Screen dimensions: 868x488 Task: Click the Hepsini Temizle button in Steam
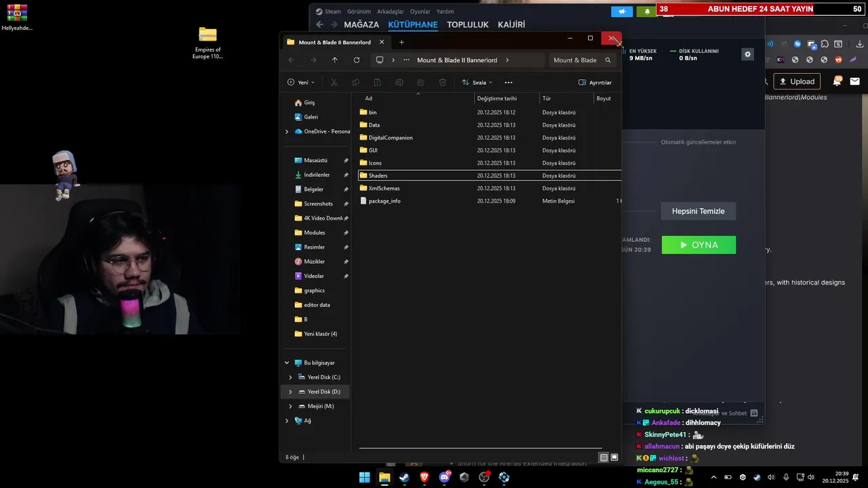tap(698, 211)
